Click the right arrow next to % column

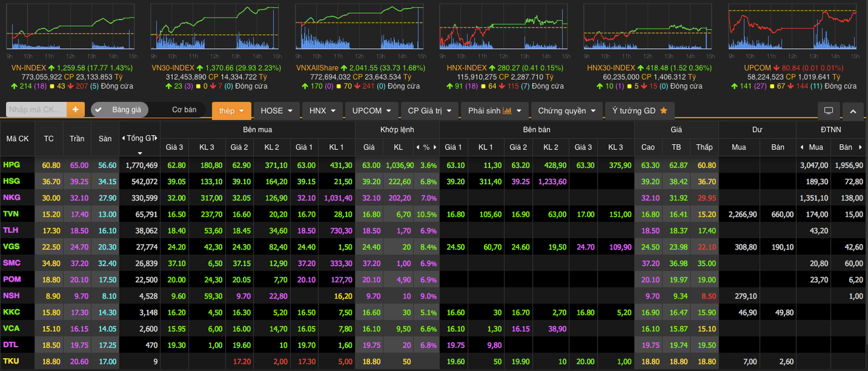coord(434,148)
